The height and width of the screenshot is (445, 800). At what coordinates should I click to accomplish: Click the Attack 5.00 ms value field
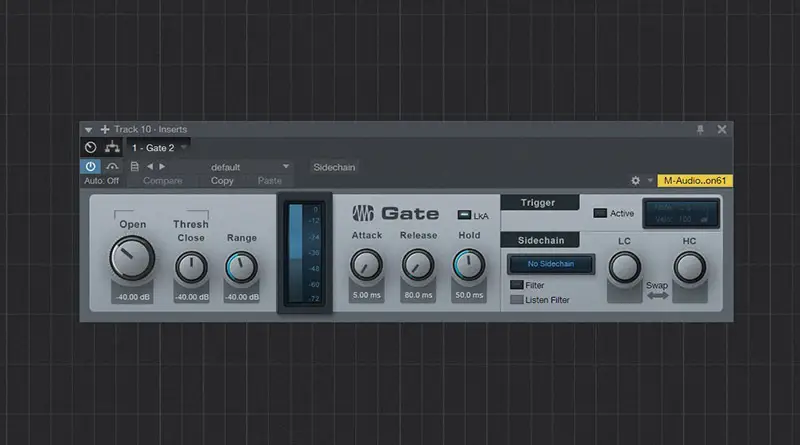367,295
